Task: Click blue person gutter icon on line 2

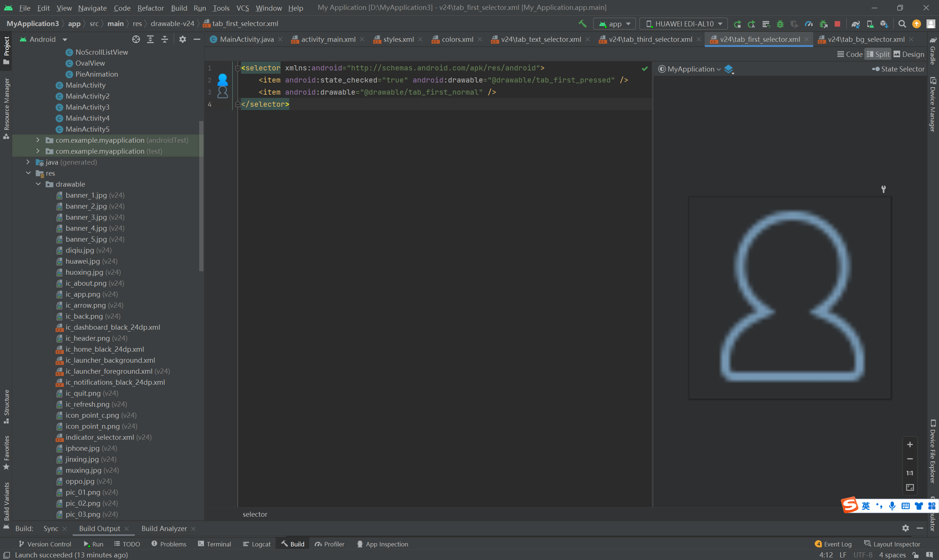Action: (223, 80)
